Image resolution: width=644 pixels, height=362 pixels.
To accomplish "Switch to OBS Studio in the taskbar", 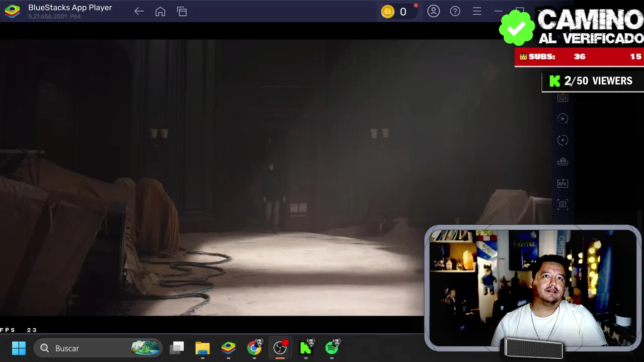I will tap(280, 347).
